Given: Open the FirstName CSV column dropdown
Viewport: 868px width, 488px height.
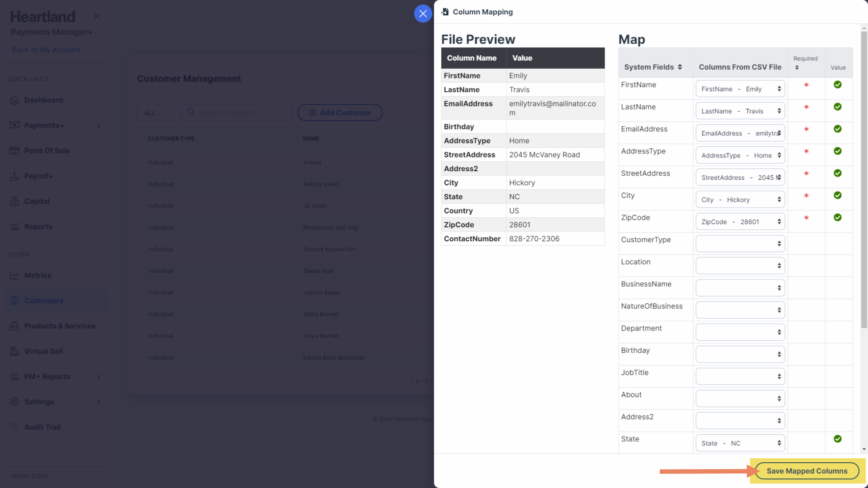Looking at the screenshot, I should (740, 89).
